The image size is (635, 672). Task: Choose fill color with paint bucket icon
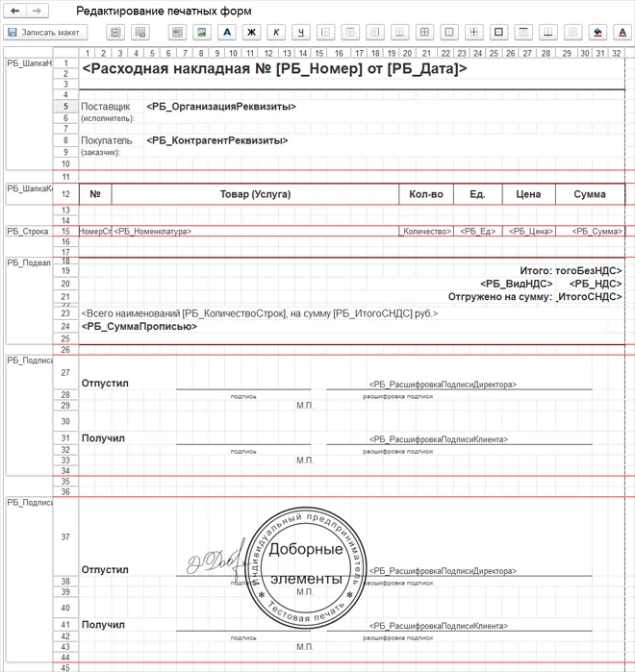597,32
